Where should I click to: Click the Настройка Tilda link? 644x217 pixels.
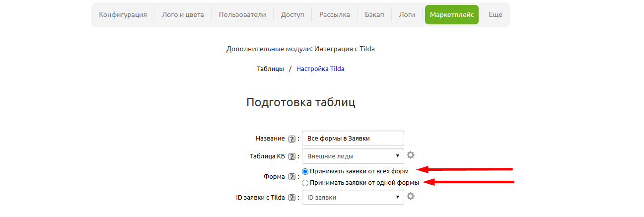click(320, 69)
